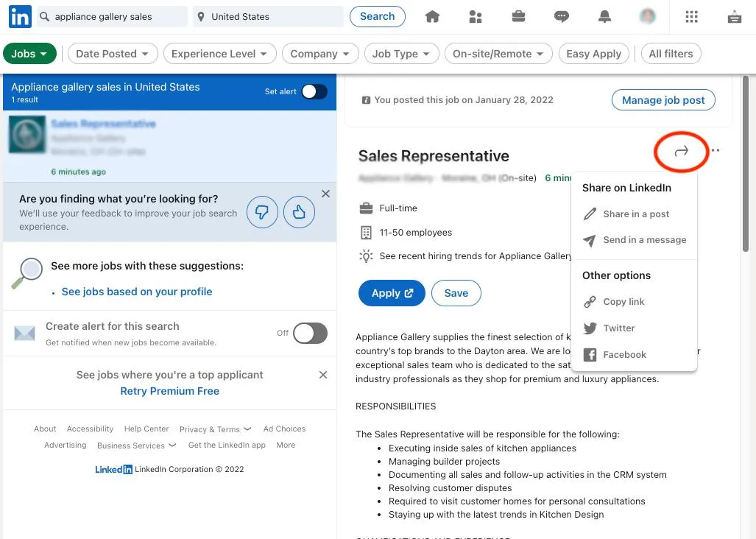The image size is (756, 539).
Task: Open the My Network people icon
Action: pos(476,17)
